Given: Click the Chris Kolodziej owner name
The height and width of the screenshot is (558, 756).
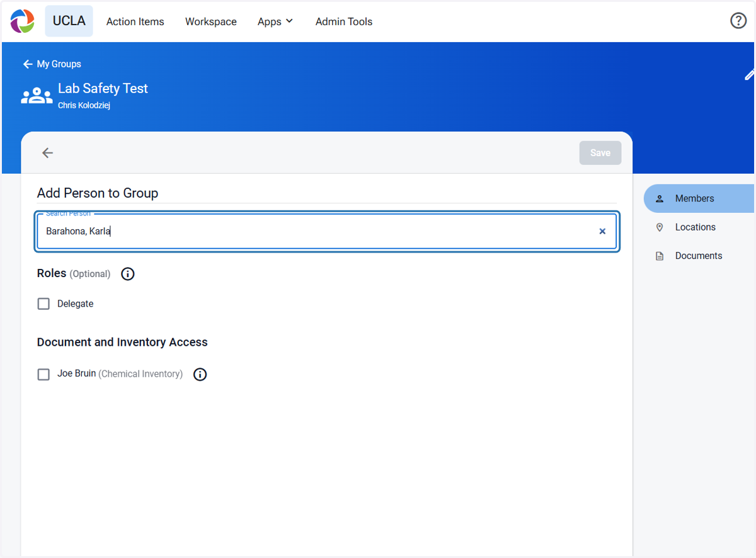Looking at the screenshot, I should [x=84, y=106].
